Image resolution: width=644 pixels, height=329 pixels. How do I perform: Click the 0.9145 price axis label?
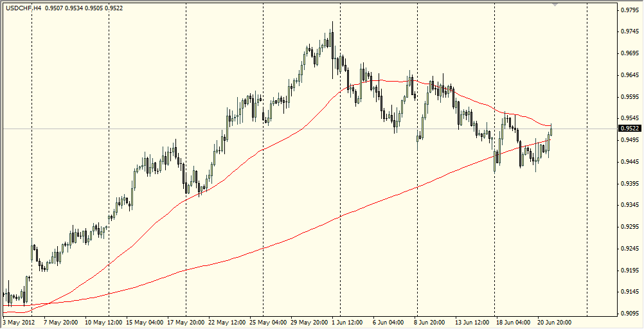coord(631,292)
